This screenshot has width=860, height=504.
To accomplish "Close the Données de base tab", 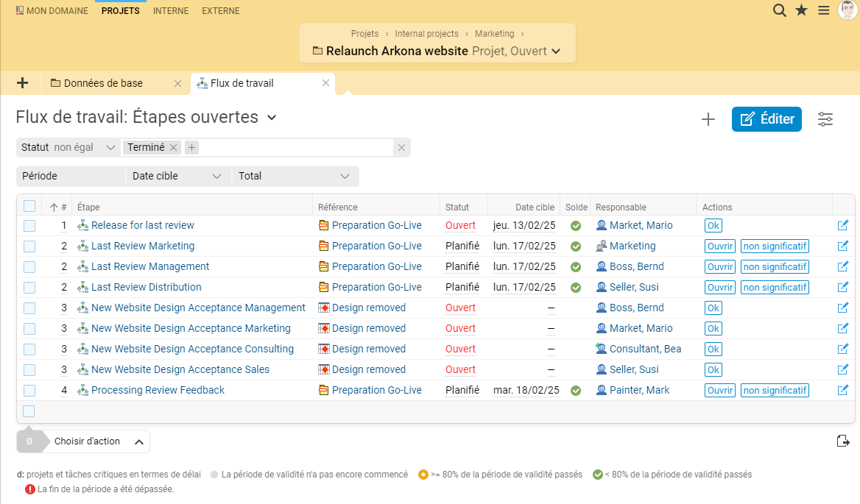I will click(177, 83).
